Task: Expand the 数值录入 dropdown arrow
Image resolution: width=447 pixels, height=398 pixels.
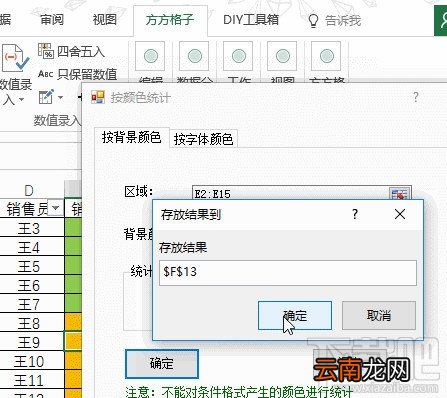Action: (x=21, y=99)
